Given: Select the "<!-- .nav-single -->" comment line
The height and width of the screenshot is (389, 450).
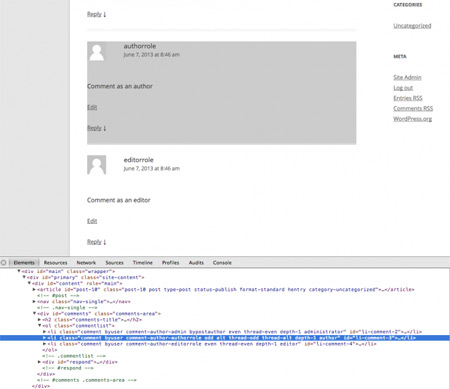Looking at the screenshot, I should pos(66,307).
